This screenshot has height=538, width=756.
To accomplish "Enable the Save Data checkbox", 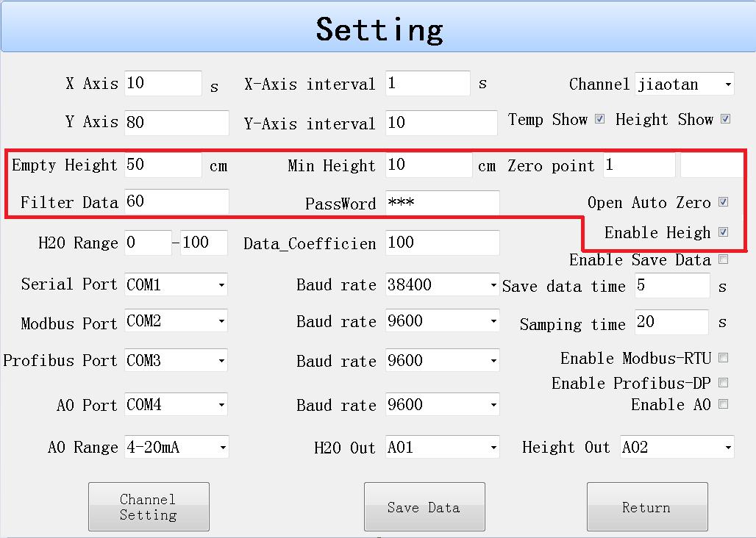I will (724, 259).
